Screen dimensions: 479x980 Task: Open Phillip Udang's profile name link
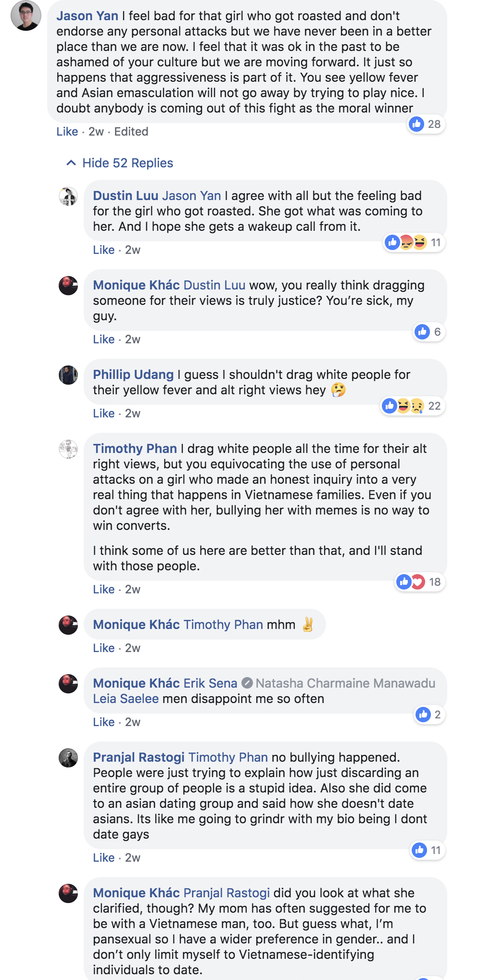(133, 375)
